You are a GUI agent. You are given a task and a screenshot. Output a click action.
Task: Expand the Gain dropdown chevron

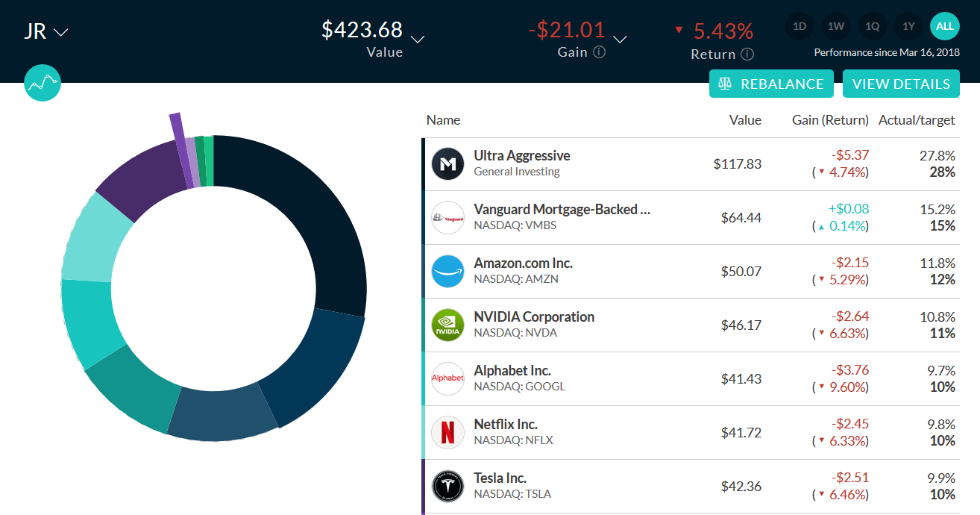620,39
